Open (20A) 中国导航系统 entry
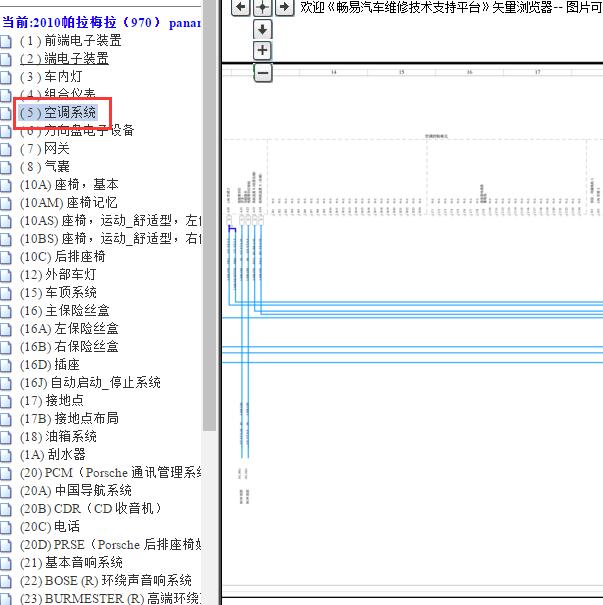Image resolution: width=603 pixels, height=605 pixels. 76,491
